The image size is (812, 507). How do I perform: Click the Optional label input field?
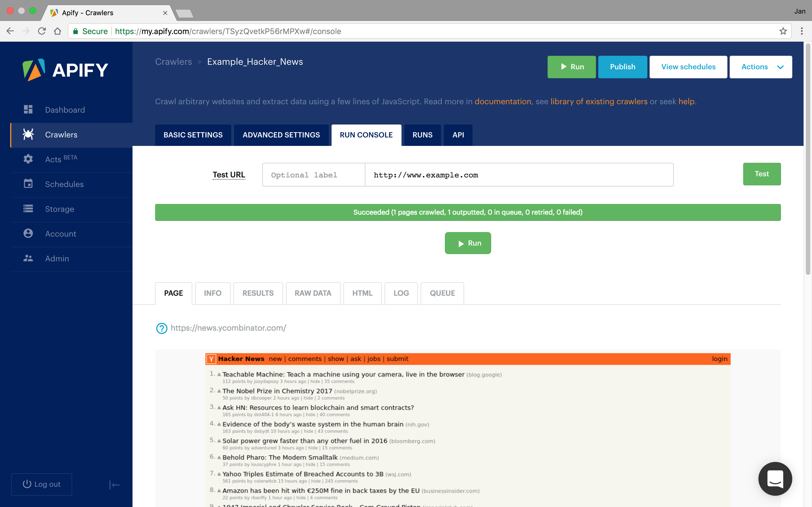tap(314, 175)
